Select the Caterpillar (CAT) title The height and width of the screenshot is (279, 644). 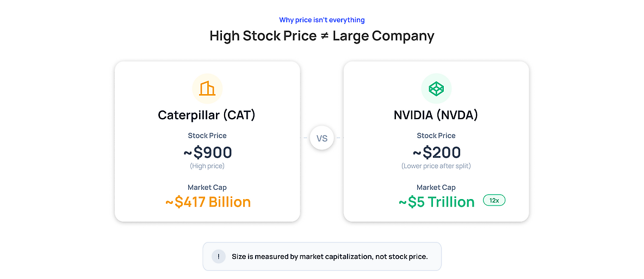[207, 115]
